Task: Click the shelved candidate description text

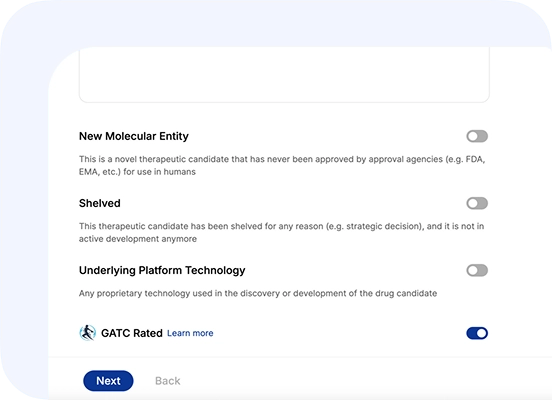Action: (x=281, y=232)
